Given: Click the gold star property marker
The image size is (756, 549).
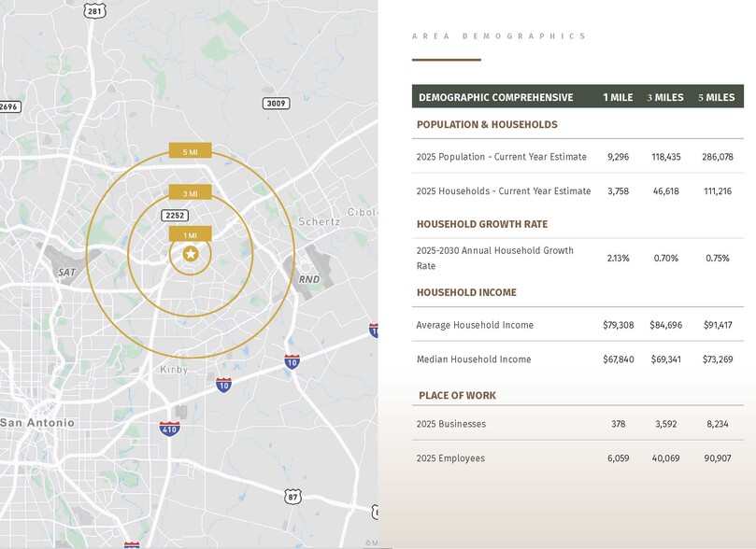Looking at the screenshot, I should 191,254.
